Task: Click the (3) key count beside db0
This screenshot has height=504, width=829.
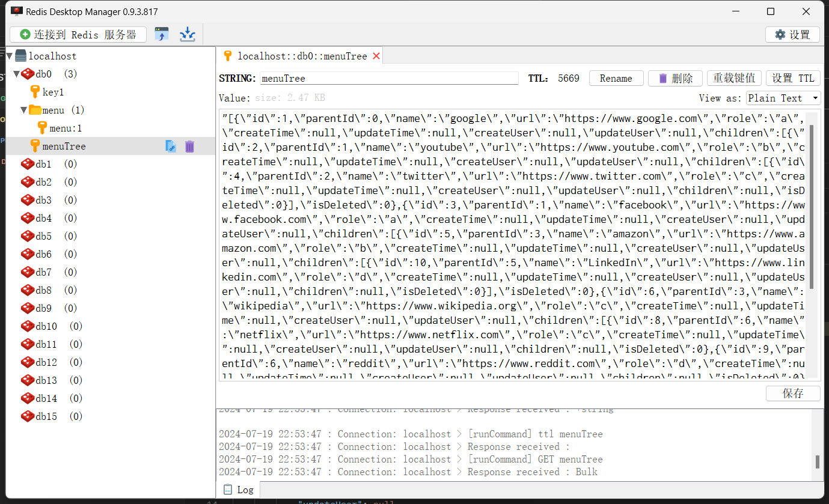Action: pyautogui.click(x=70, y=74)
